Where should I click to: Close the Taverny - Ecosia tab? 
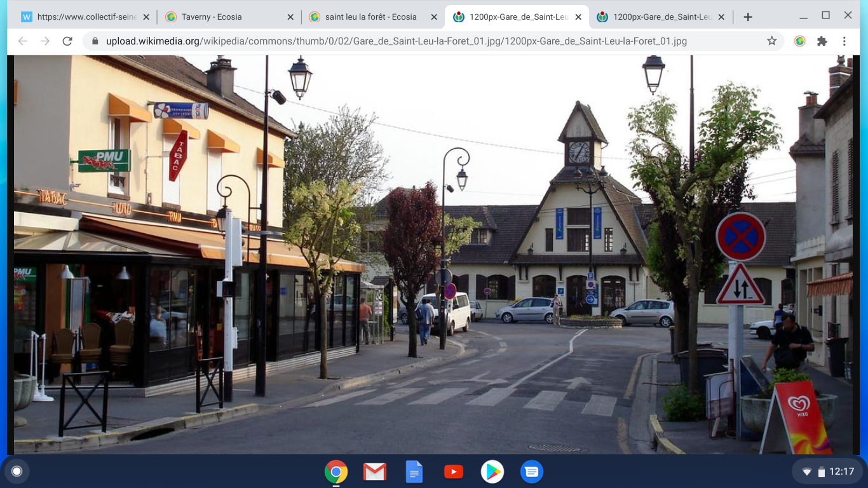290,17
